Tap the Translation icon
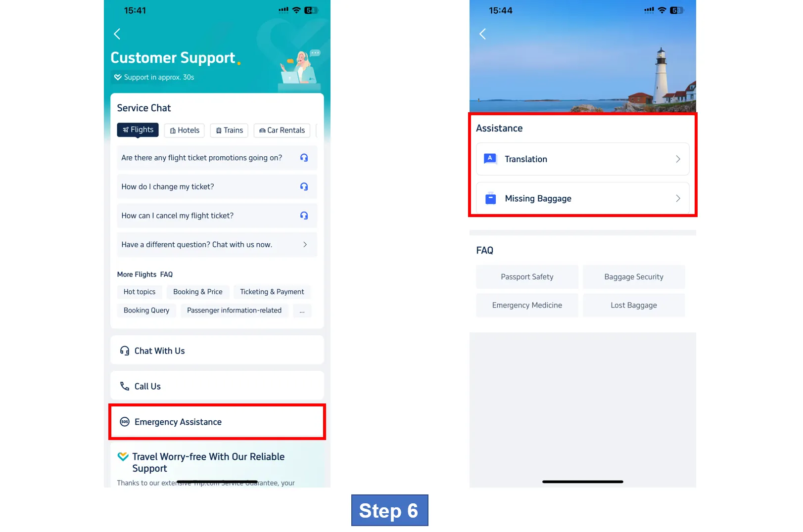The image size is (803, 532). 490,159
